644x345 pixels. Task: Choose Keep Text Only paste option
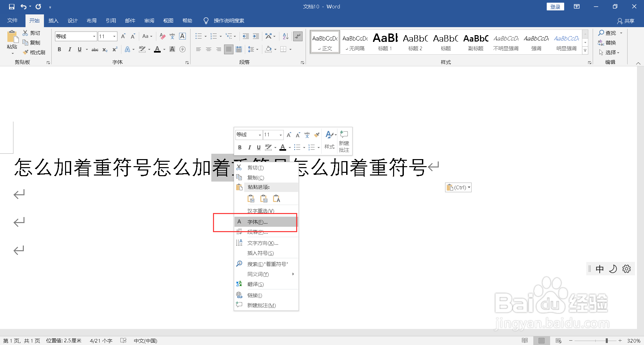point(276,199)
